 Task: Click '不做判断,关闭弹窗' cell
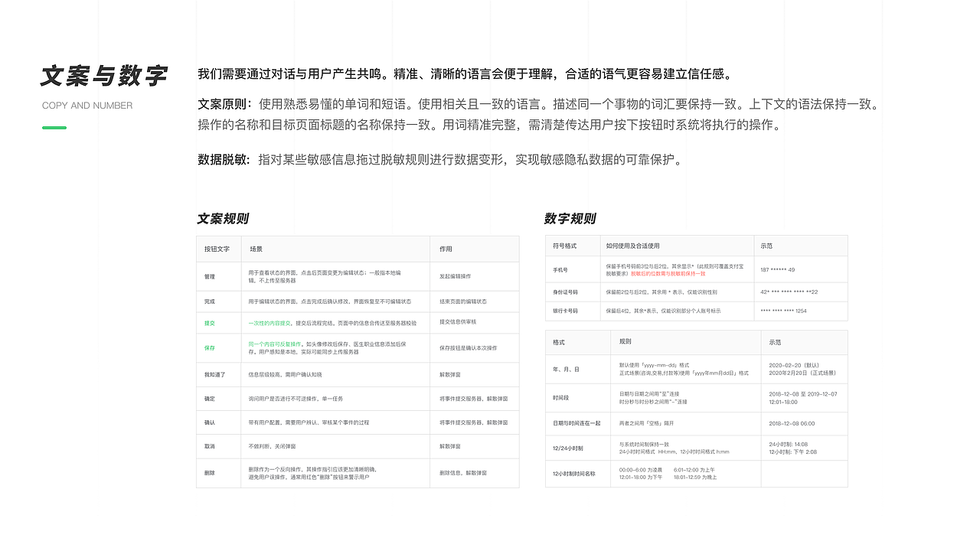click(272, 446)
